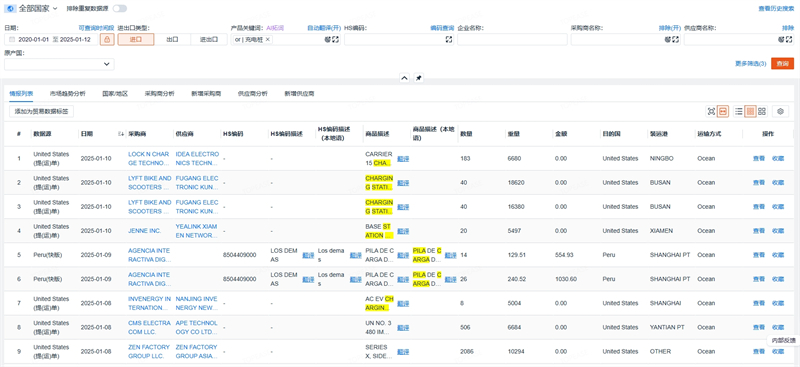Expand 更多筛选(3) filters
This screenshot has width=800, height=367.
pyautogui.click(x=751, y=63)
